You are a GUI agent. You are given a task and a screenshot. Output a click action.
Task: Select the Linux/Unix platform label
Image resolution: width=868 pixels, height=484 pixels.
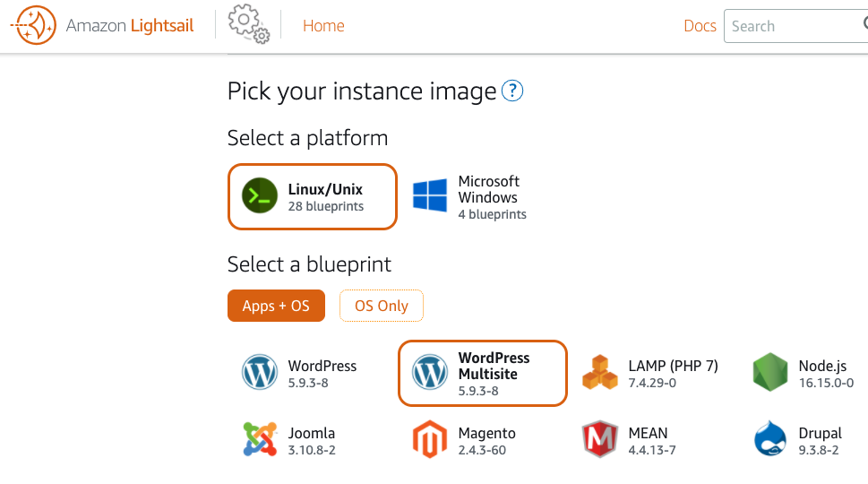pos(325,189)
